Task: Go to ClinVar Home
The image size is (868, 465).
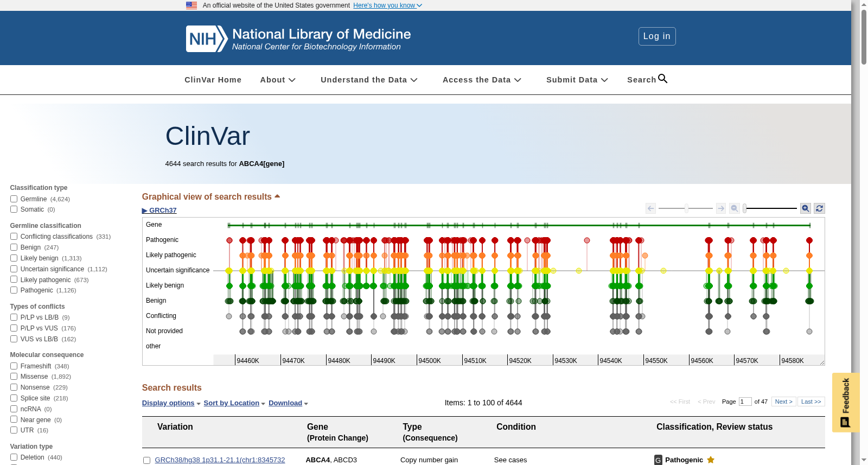Action: click(x=213, y=80)
